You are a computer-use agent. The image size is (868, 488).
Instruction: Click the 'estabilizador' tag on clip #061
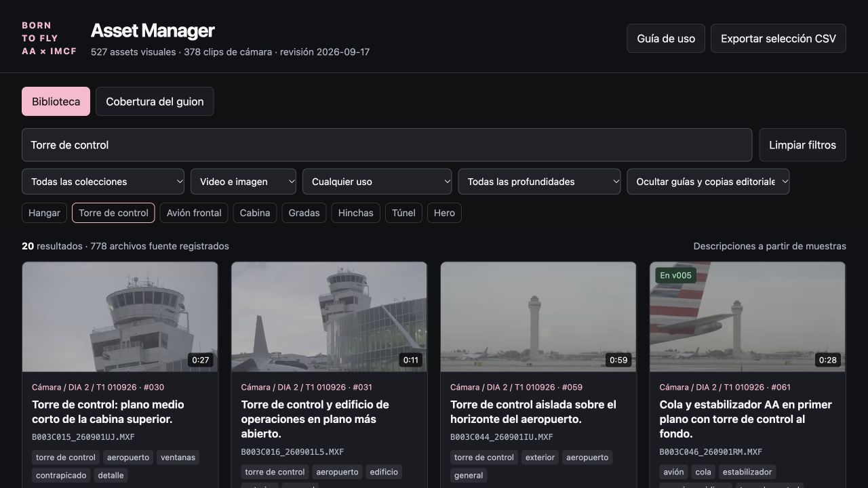(747, 472)
